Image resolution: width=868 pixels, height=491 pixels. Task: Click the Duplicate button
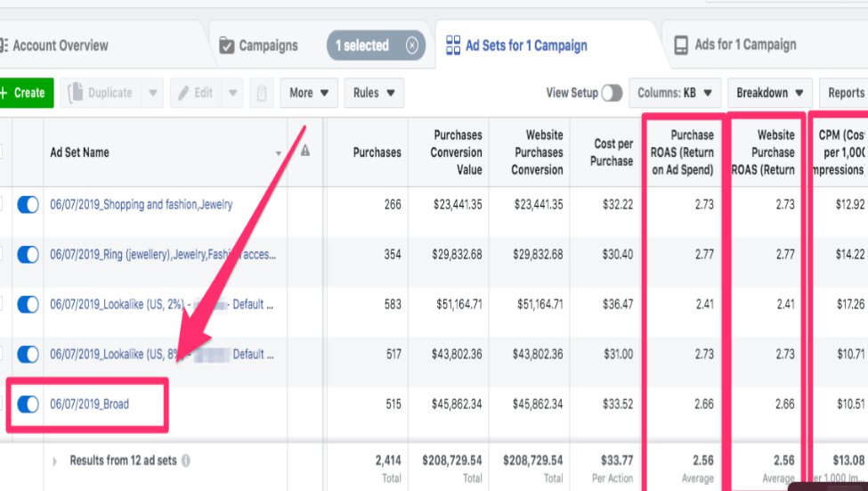(101, 93)
